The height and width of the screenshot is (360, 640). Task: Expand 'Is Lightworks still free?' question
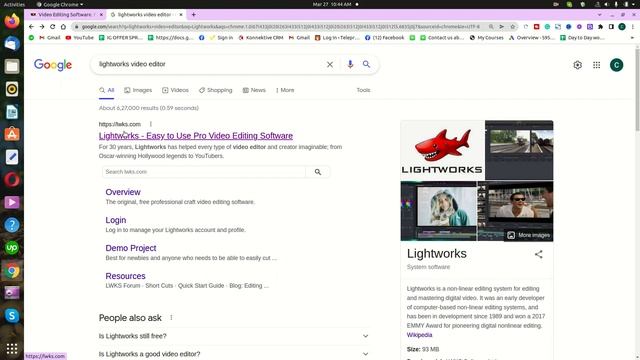tap(234, 336)
